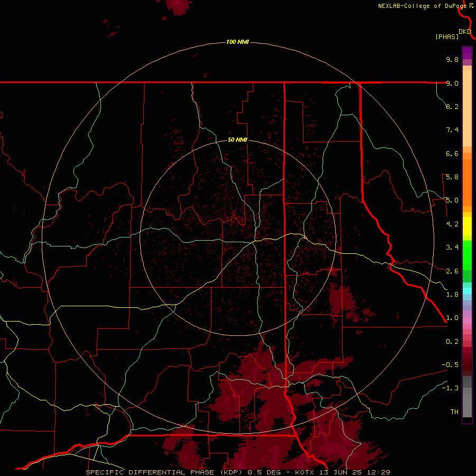Image resolution: width=476 pixels, height=476 pixels.
Task: Click the 5.8 scale value
Action: tap(452, 177)
